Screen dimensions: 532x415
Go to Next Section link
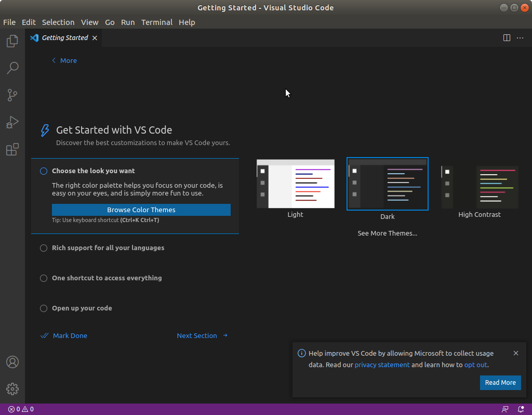(x=197, y=336)
